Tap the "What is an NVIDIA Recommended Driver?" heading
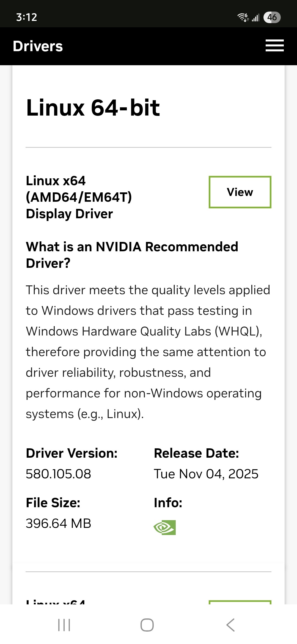The image size is (297, 644). [132, 255]
